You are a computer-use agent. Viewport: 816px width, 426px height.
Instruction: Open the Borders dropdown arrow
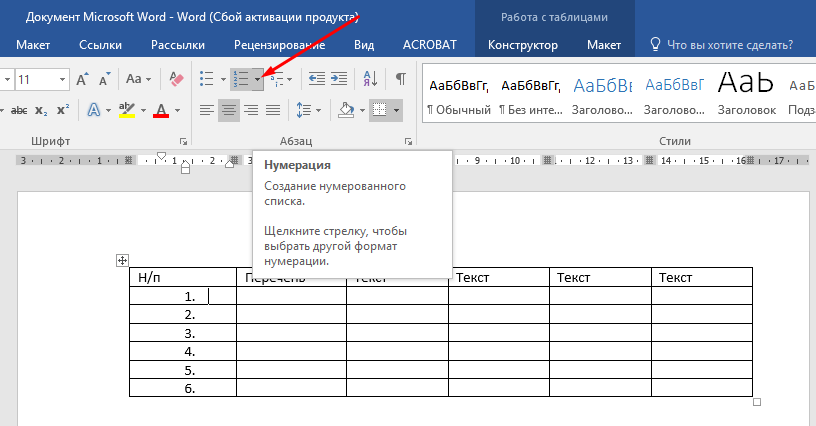pyautogui.click(x=397, y=111)
